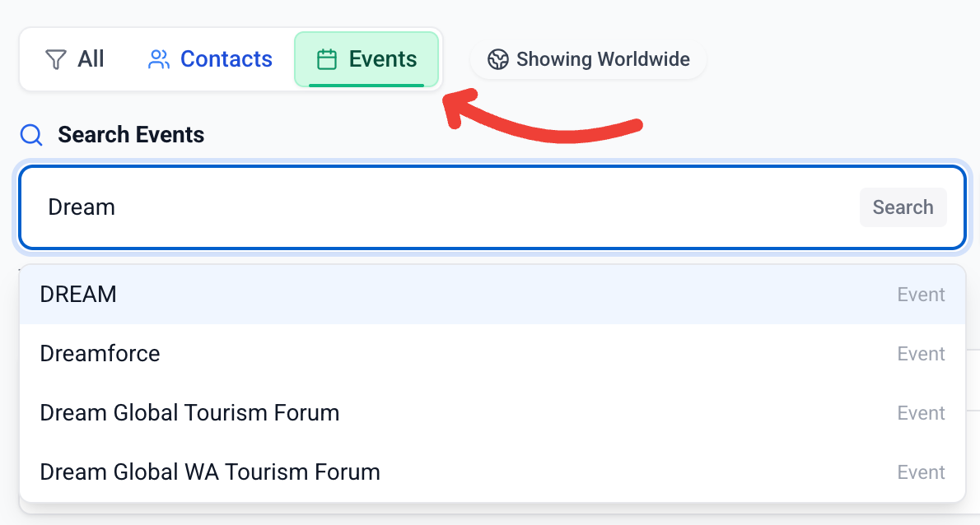Pick the Dream Global Tourism Forum suggestion
Image resolution: width=980 pixels, height=525 pixels.
pyautogui.click(x=189, y=413)
